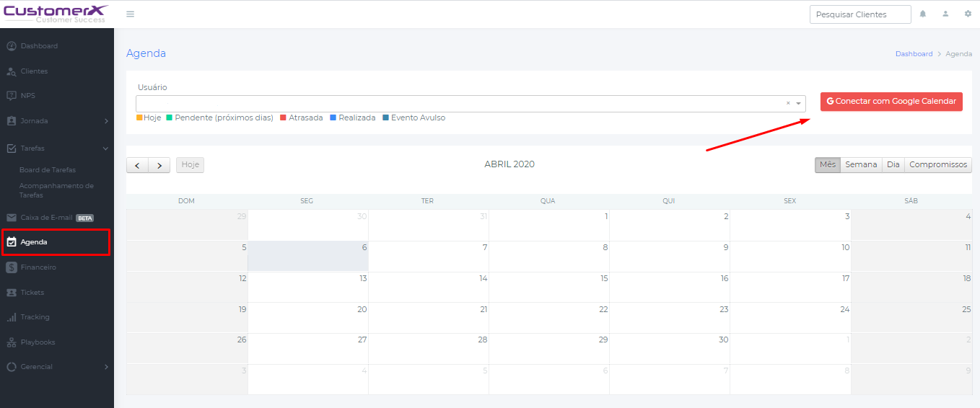
Task: Click the Jornada icon in sidebar
Action: click(x=11, y=121)
